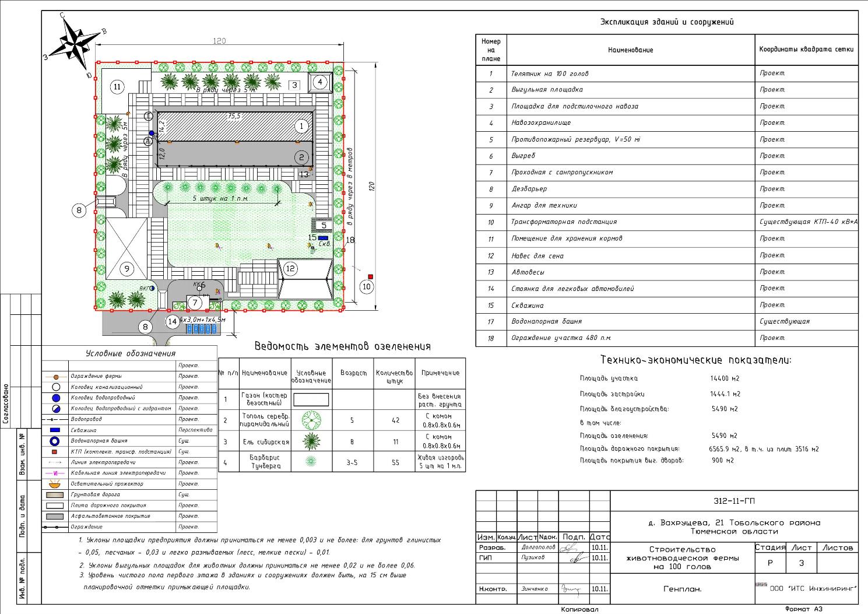This screenshot has height=614, width=868.
Task: Click the 'Генплан.' title block cell
Action: 682,589
